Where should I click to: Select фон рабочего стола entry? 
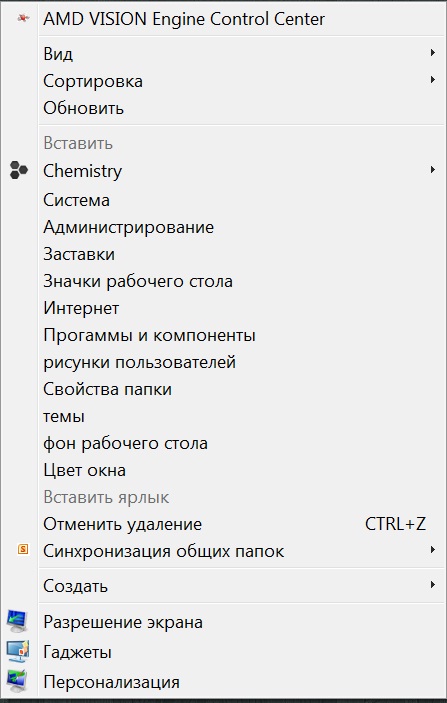point(242,443)
